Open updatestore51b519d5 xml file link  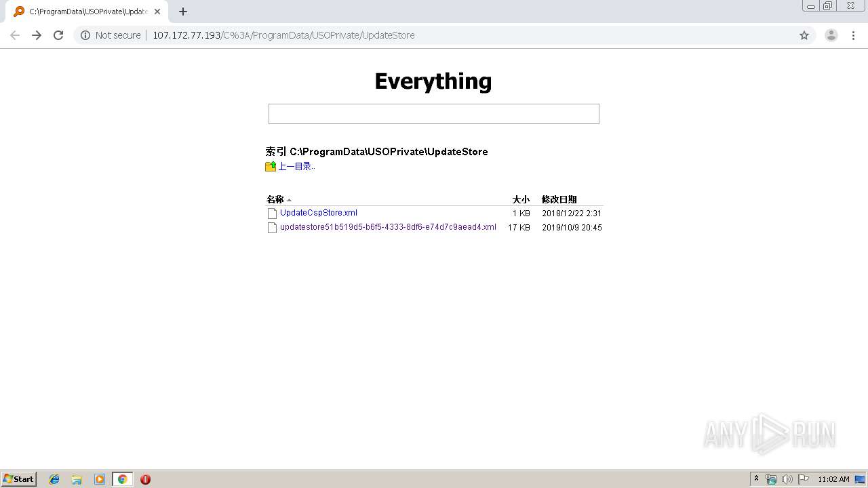[388, 227]
